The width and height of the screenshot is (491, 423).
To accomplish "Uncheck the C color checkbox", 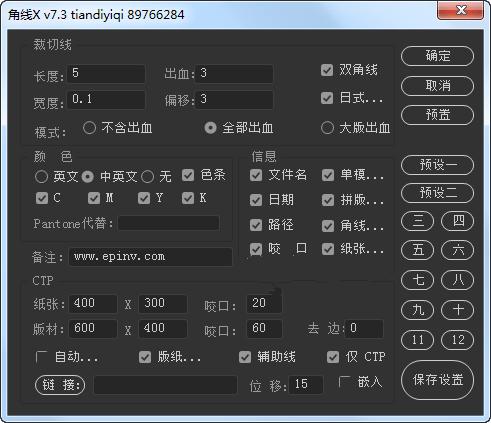I will (x=42, y=198).
